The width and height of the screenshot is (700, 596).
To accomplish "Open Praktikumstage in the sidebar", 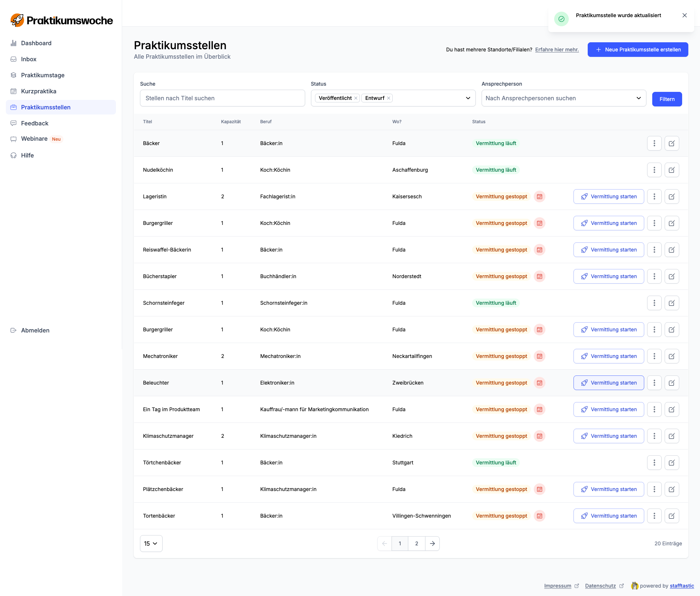I will pos(43,75).
